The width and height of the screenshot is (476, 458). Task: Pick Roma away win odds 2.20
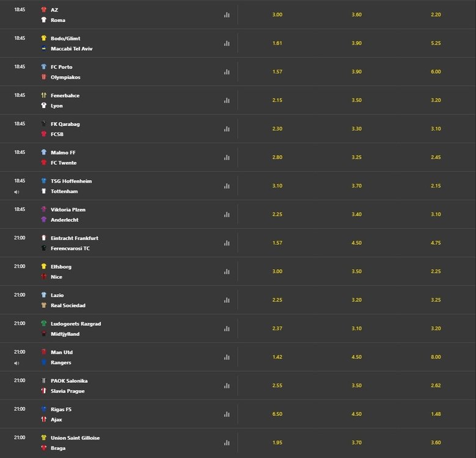[x=436, y=15]
